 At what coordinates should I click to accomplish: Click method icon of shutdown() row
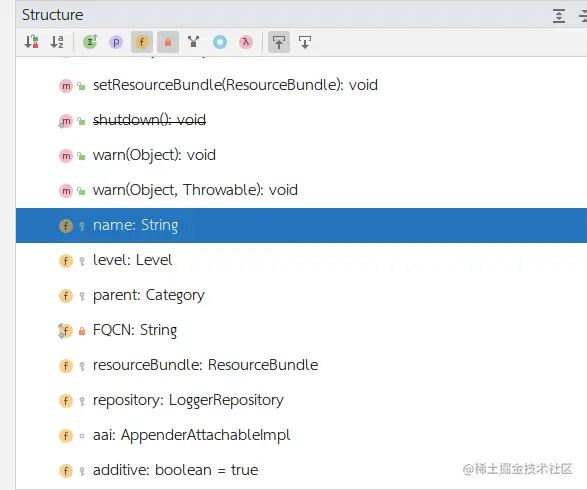[x=66, y=121]
